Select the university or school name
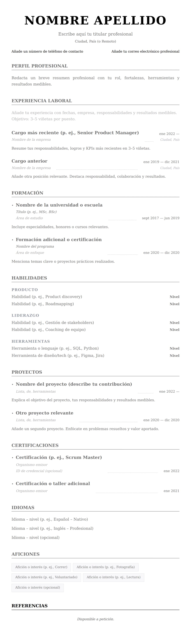This screenshot has height=644, width=191. (59, 205)
